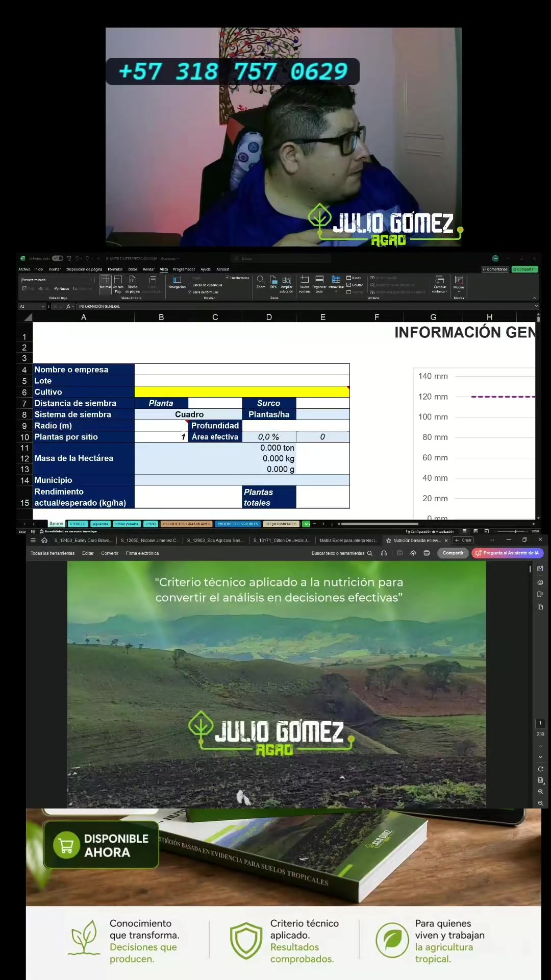551x980 pixels.
Task: Click Acrobat read aloud headphones icon
Action: pos(384,553)
